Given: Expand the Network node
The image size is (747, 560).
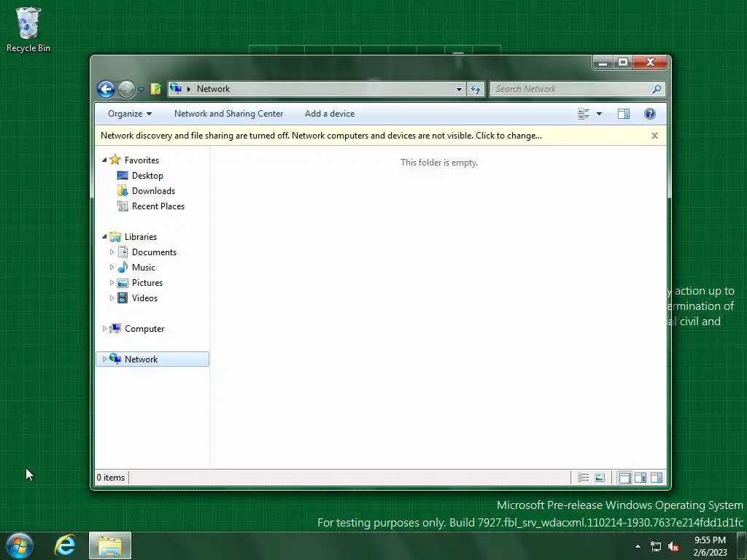Looking at the screenshot, I should [x=104, y=359].
